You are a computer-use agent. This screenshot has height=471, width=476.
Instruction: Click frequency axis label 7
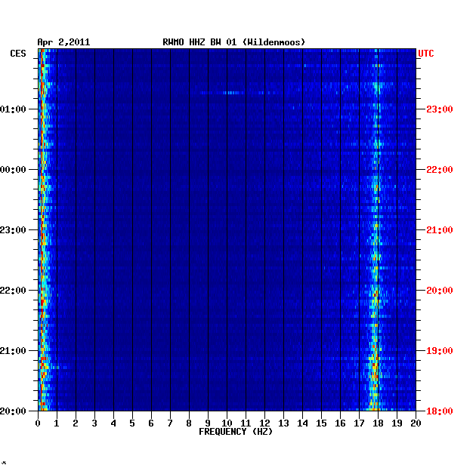(x=170, y=423)
